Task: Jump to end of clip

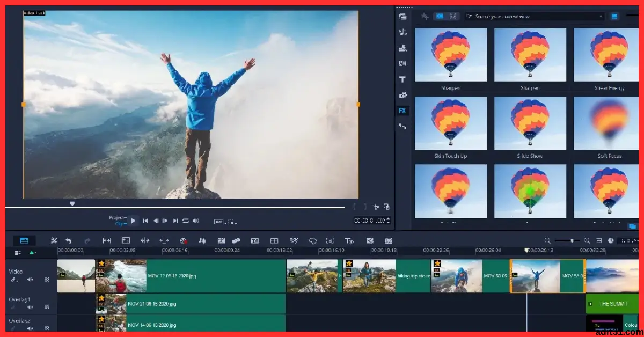Action: pyautogui.click(x=175, y=221)
